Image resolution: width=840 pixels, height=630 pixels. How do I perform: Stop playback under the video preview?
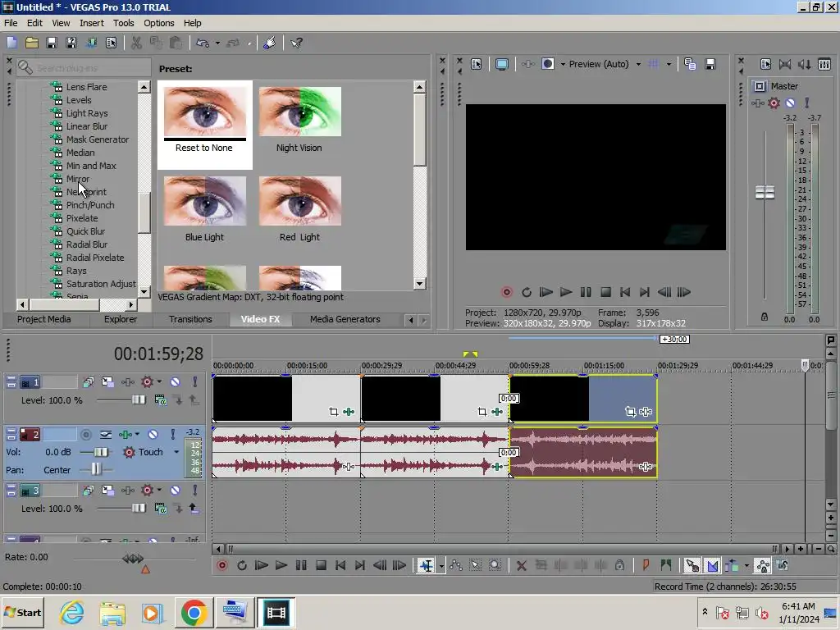tap(605, 292)
